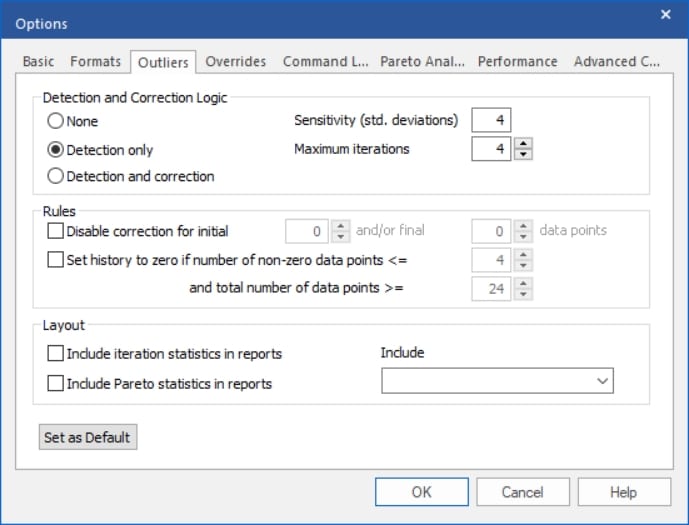Toggle Set history to zero checkbox
The image size is (689, 525).
(56, 260)
